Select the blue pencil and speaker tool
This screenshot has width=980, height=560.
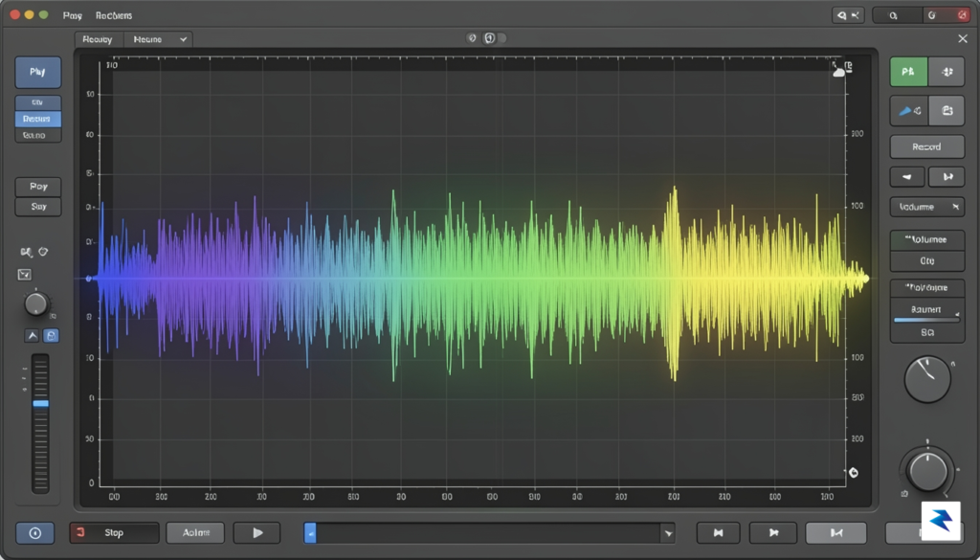pos(909,111)
